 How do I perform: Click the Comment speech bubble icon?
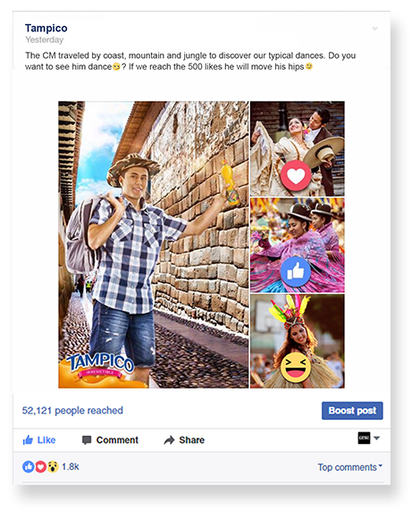point(87,440)
